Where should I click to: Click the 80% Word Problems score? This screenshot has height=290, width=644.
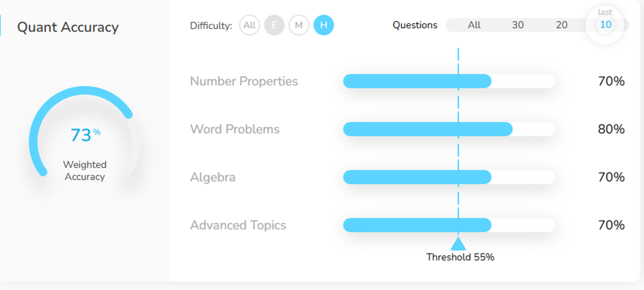tap(611, 129)
